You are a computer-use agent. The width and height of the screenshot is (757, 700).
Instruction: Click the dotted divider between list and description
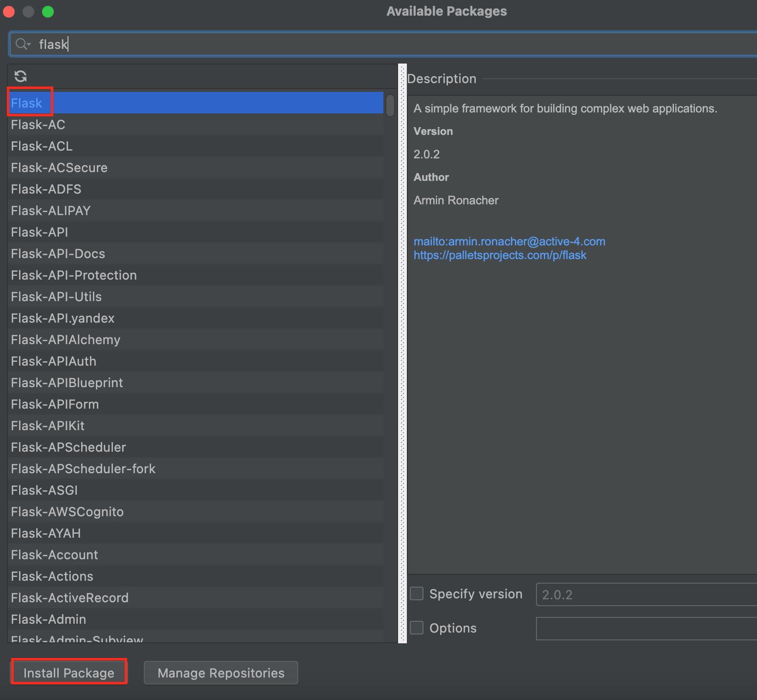(403, 353)
